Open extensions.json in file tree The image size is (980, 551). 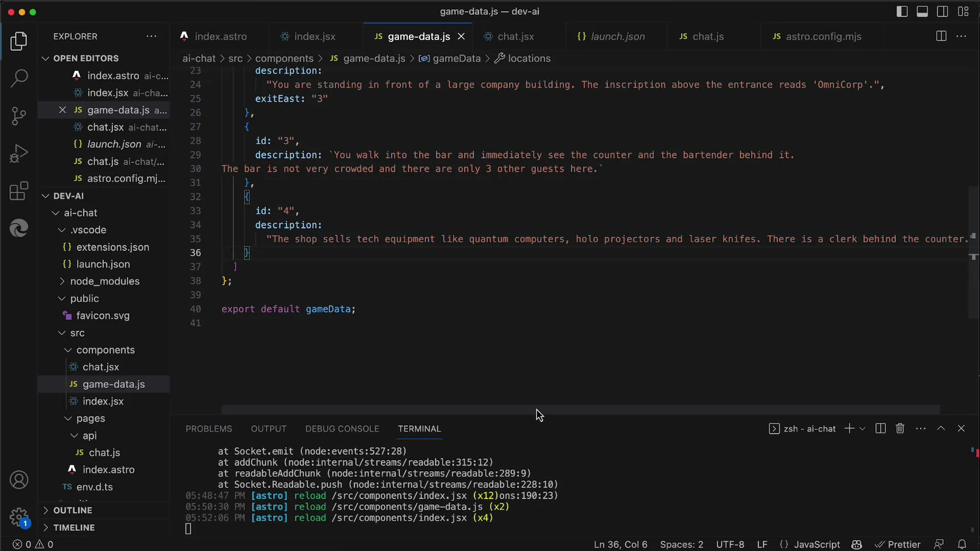[x=112, y=247]
